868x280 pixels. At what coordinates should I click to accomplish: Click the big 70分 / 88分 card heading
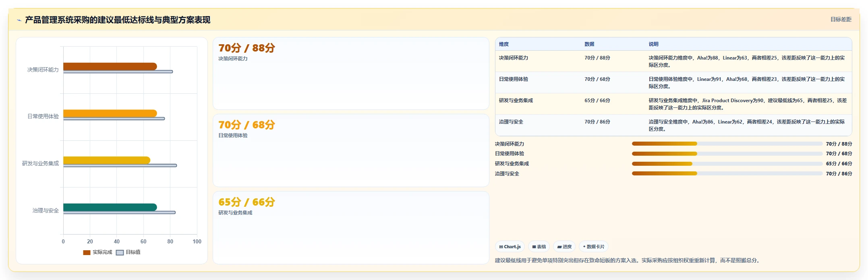pyautogui.click(x=247, y=48)
